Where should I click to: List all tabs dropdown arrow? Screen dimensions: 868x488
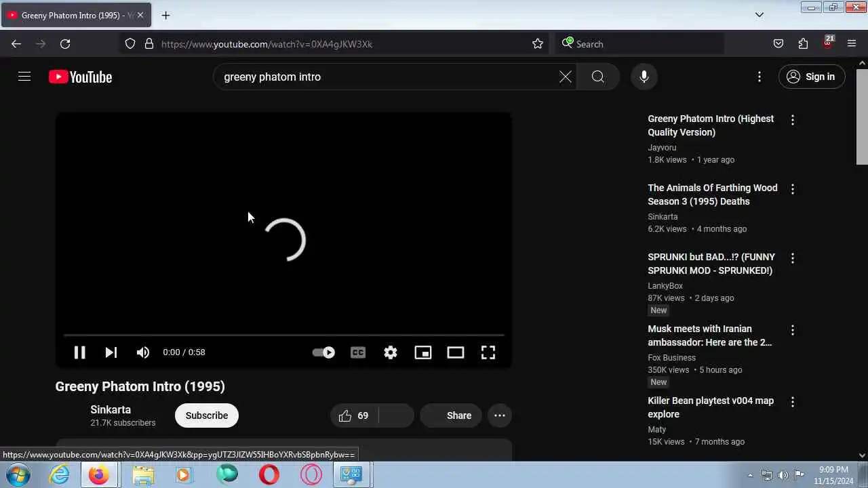759,15
